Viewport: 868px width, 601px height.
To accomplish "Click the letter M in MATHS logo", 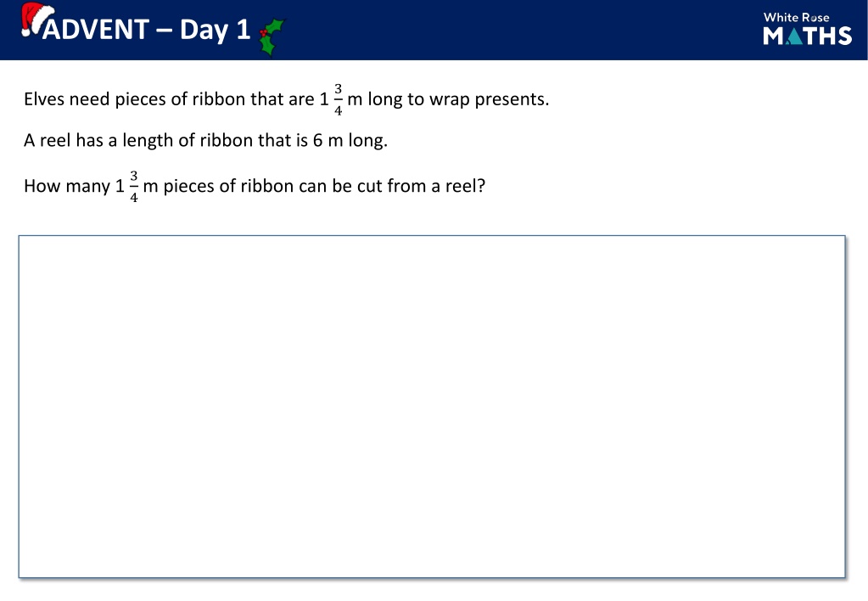I will coord(773,36).
